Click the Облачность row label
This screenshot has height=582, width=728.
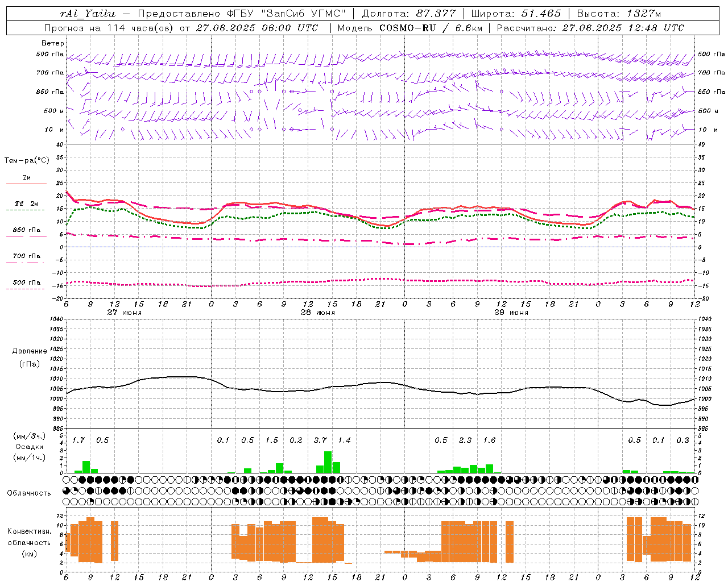(x=29, y=493)
